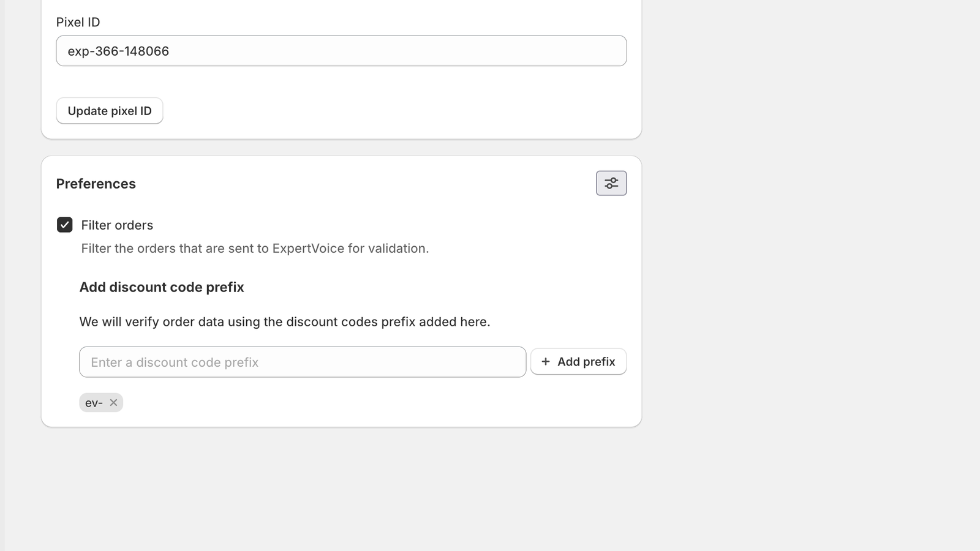980x551 pixels.
Task: Click the Preferences section heading
Action: tap(96, 184)
